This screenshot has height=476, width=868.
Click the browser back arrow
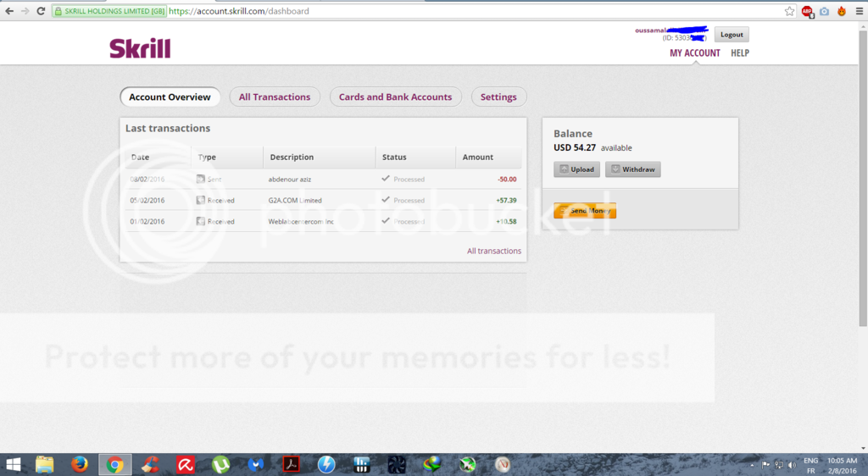[x=9, y=11]
